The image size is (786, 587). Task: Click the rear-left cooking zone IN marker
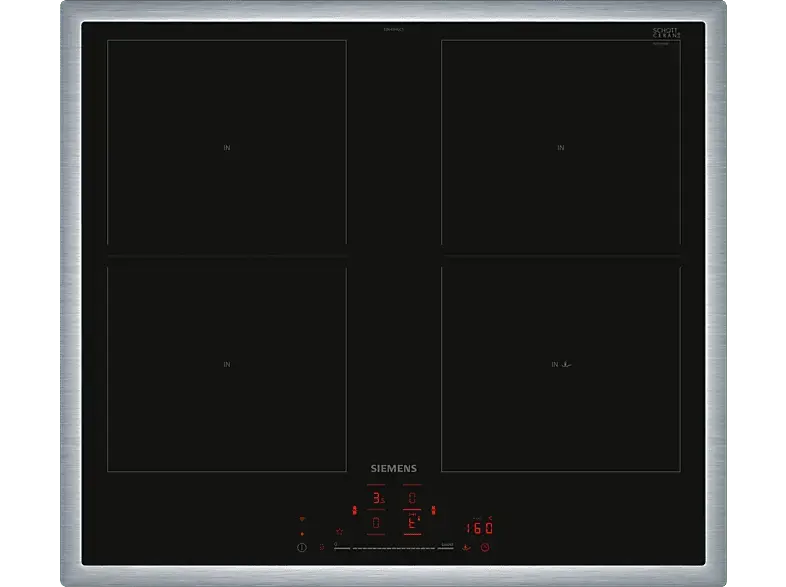(x=227, y=148)
